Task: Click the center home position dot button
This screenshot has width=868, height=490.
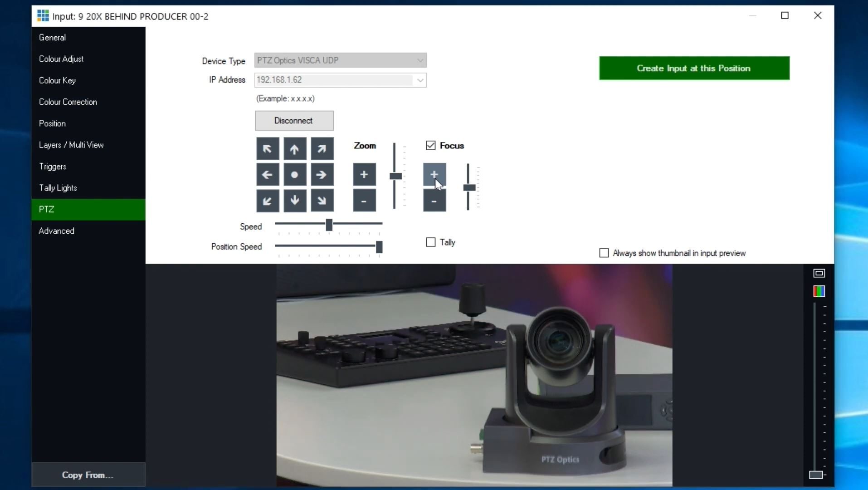Action: pos(295,175)
